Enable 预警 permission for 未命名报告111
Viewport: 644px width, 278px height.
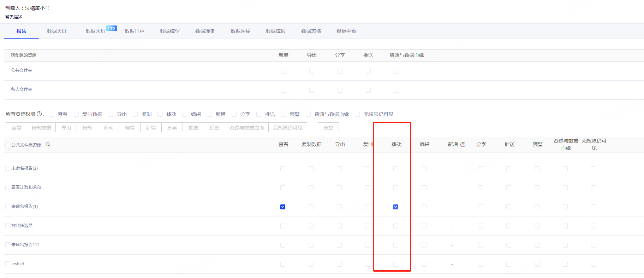(537, 245)
